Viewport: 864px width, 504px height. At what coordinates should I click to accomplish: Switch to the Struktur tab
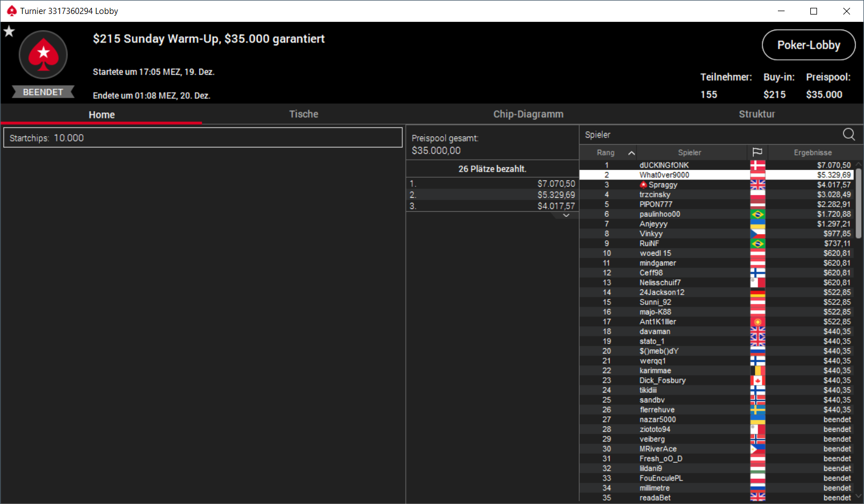757,114
